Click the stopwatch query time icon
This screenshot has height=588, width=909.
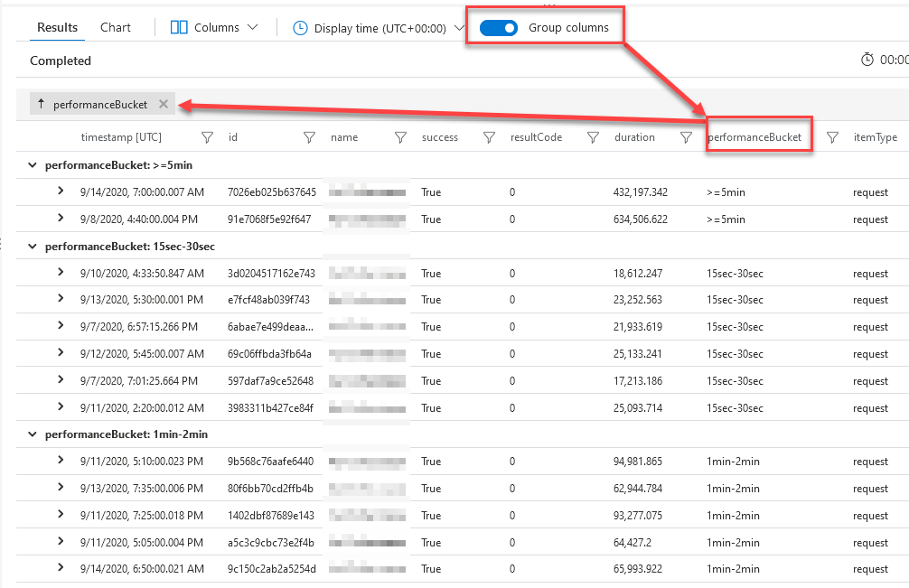pos(867,60)
